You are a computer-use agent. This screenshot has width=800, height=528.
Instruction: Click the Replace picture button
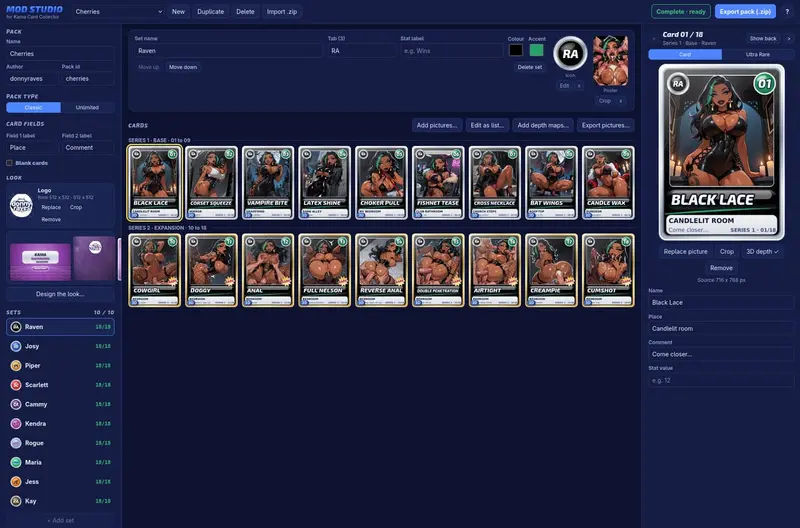point(685,252)
